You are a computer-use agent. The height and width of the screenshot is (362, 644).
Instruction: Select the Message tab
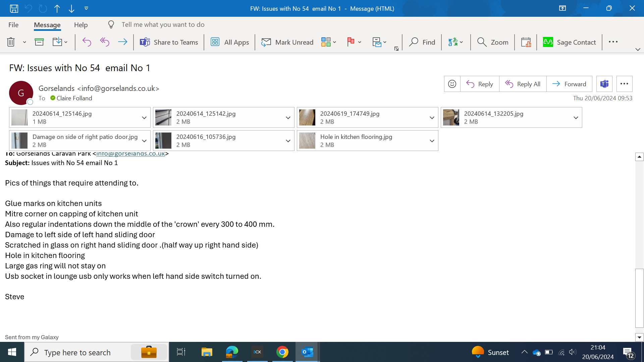click(47, 25)
